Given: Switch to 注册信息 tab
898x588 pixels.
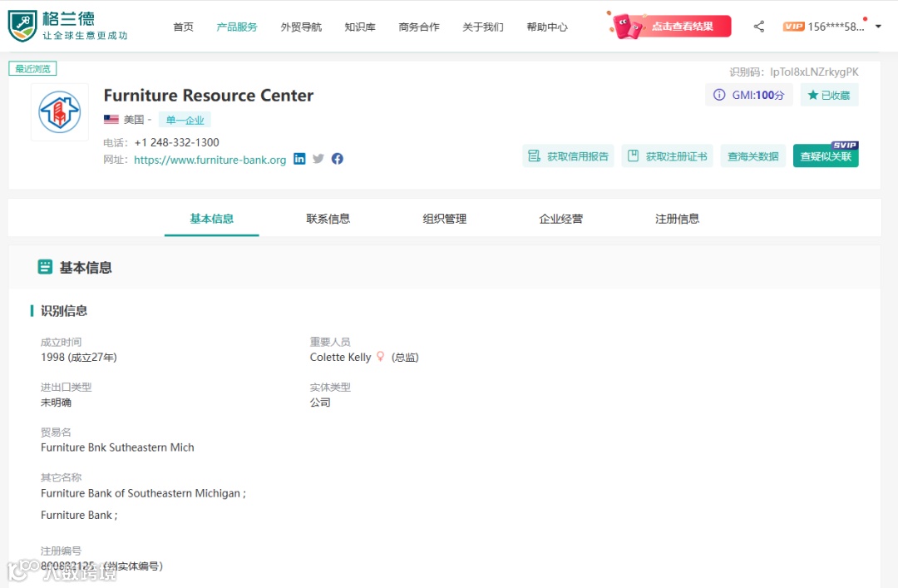Looking at the screenshot, I should [x=678, y=219].
